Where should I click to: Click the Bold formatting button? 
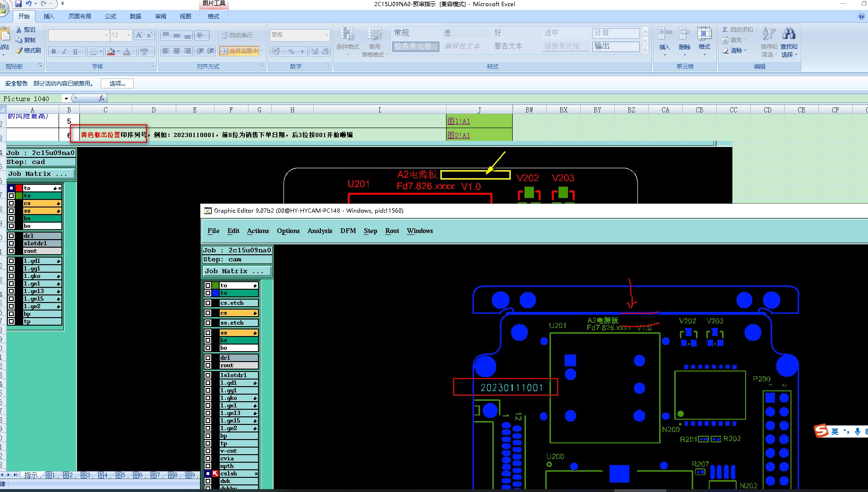pos(53,52)
